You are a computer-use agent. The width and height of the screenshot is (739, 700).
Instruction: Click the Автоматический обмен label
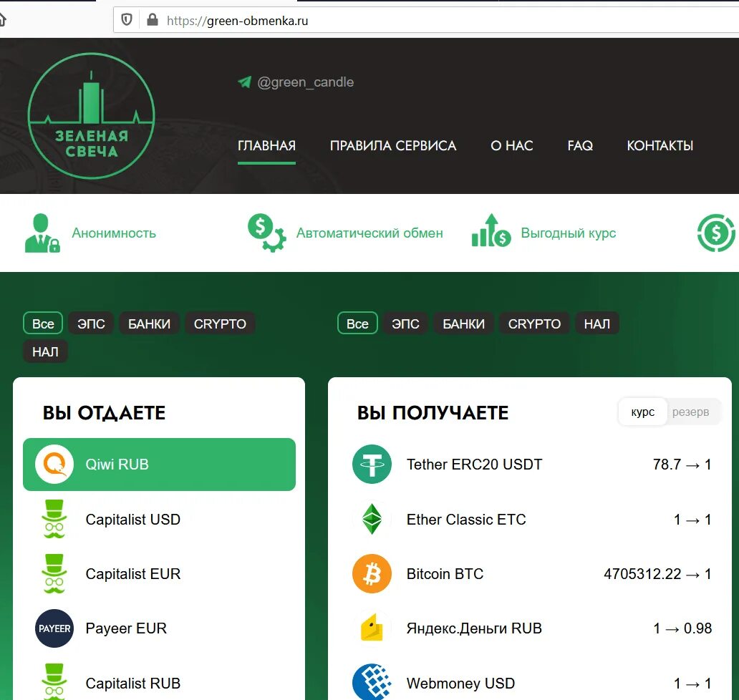369,233
